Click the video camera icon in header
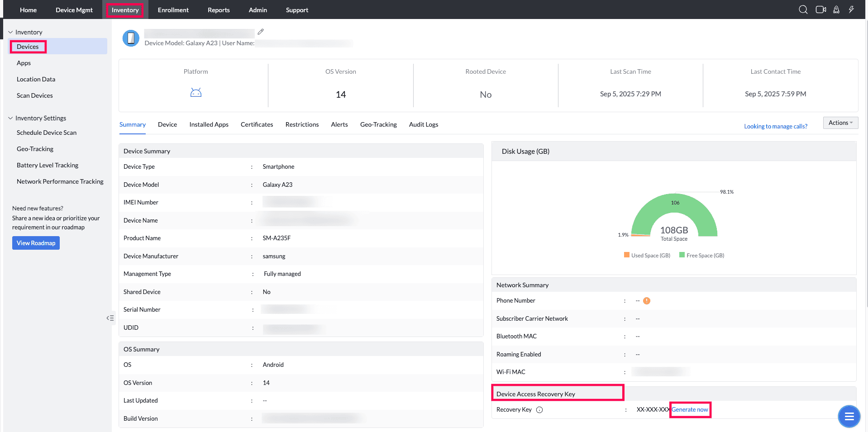The height and width of the screenshot is (432, 868). [x=820, y=9]
